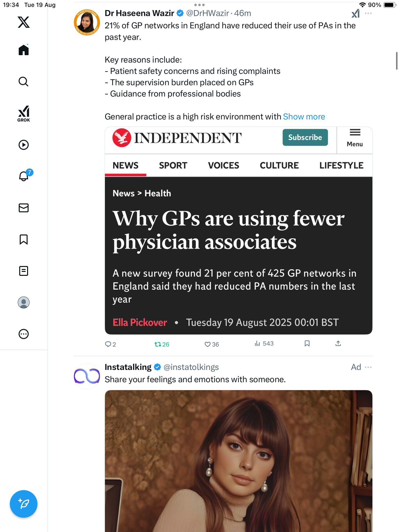Bookmark Dr Haseena Wazir's post

[307, 344]
